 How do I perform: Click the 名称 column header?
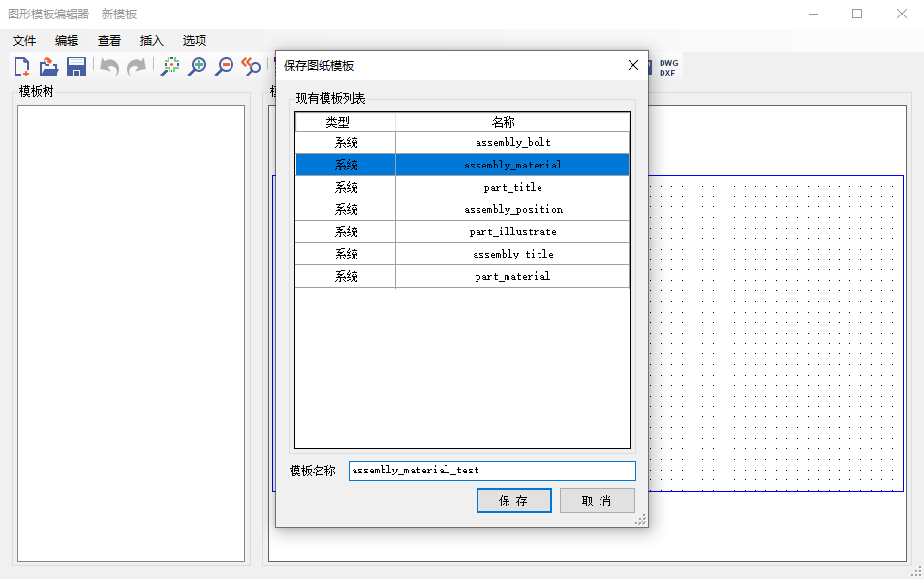(x=512, y=122)
